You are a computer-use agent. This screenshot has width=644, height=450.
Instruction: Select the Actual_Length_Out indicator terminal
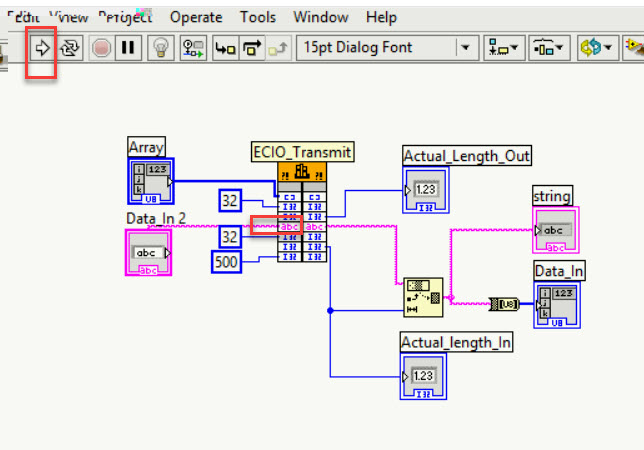426,190
